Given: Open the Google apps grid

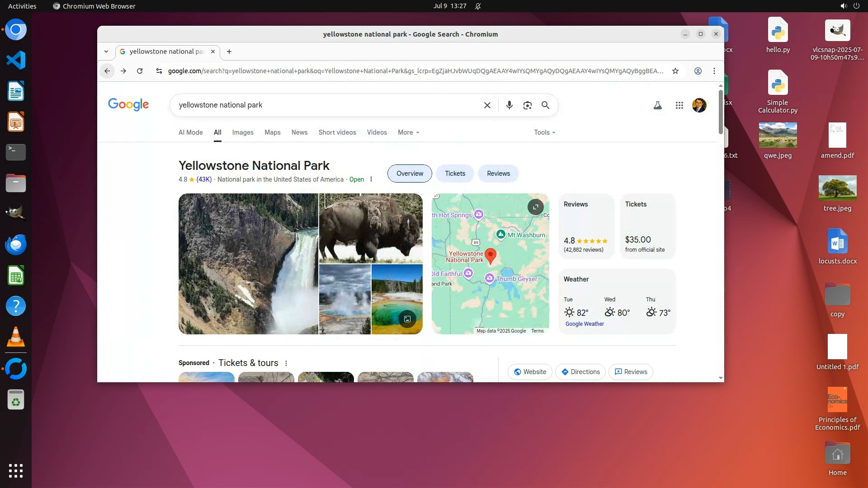Looking at the screenshot, I should tap(679, 105).
